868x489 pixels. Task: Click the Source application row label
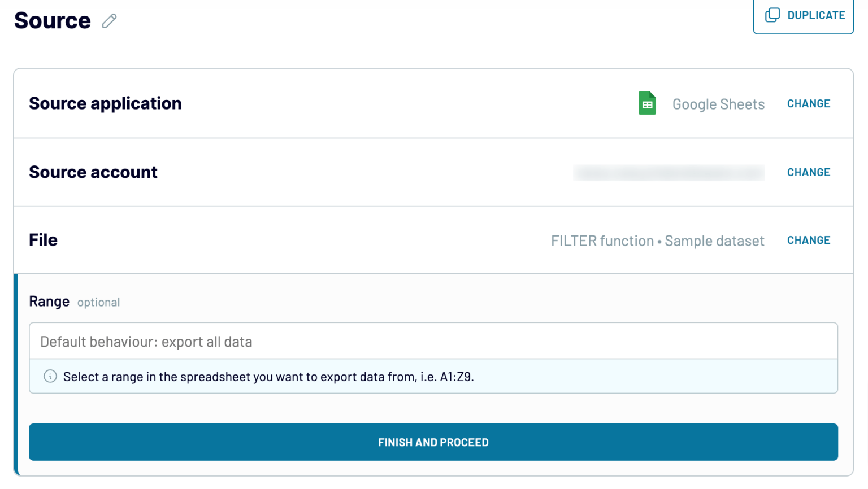coord(105,103)
